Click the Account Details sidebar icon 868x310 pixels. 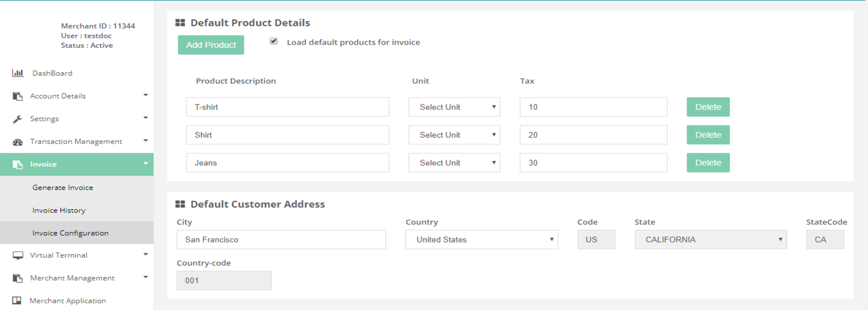[18, 96]
